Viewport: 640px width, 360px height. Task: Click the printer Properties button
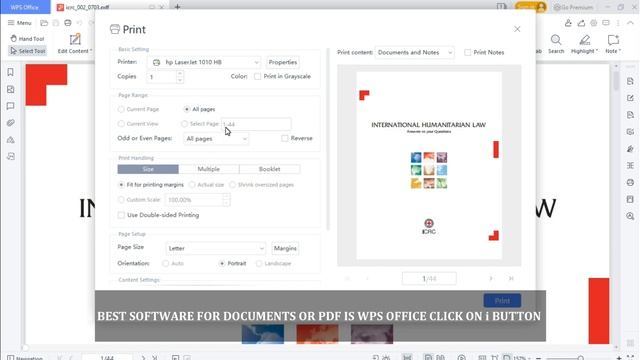(282, 62)
